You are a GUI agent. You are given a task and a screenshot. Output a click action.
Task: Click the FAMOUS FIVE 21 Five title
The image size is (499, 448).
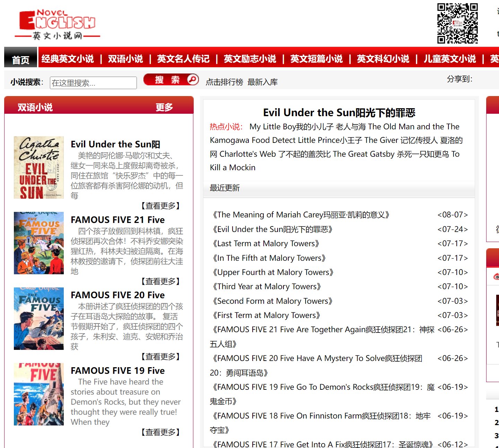pyautogui.click(x=118, y=220)
